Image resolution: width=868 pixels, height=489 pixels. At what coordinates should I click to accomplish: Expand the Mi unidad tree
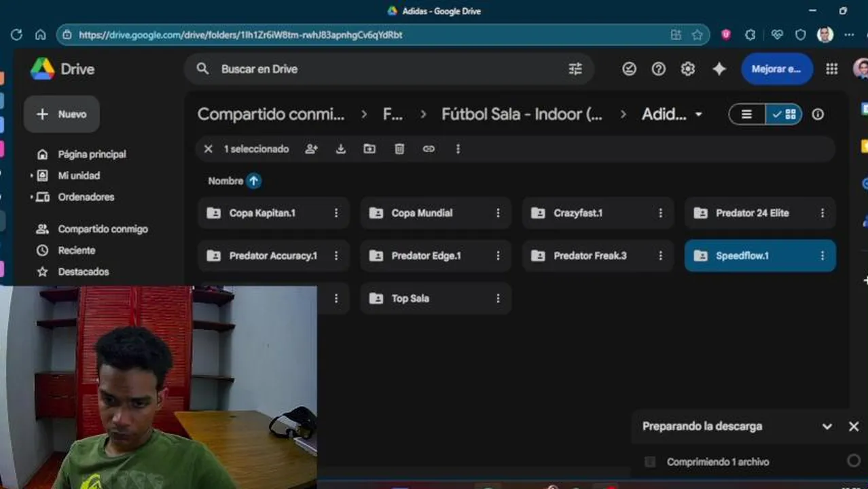31,176
